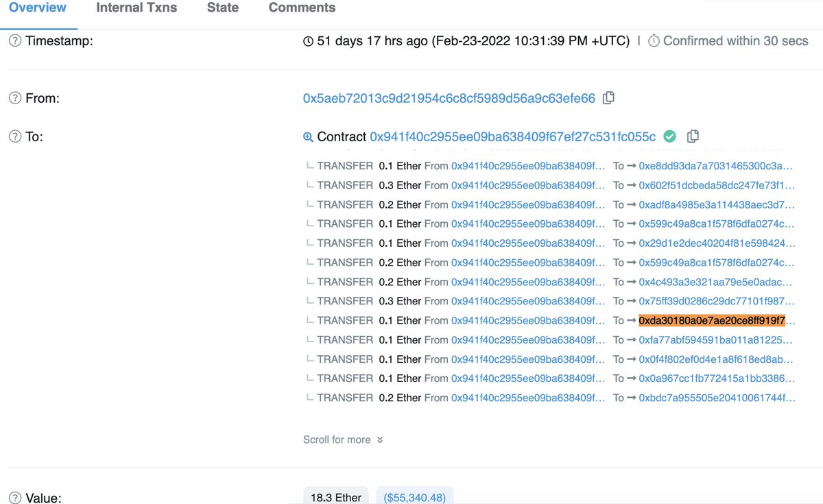Click the 18.3 Ether value badge

point(336,497)
